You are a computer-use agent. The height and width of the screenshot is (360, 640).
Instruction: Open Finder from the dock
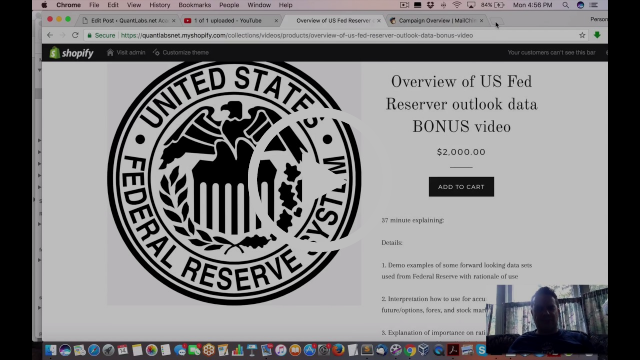click(51, 350)
